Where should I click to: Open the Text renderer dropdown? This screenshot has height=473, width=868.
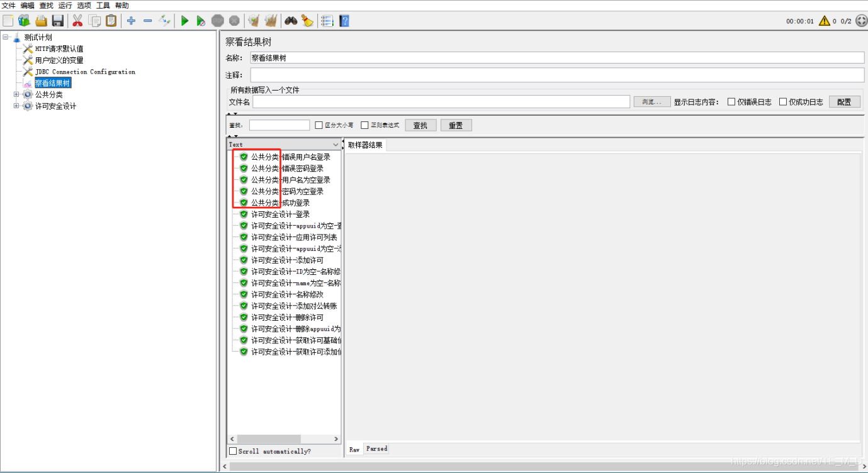click(x=284, y=145)
